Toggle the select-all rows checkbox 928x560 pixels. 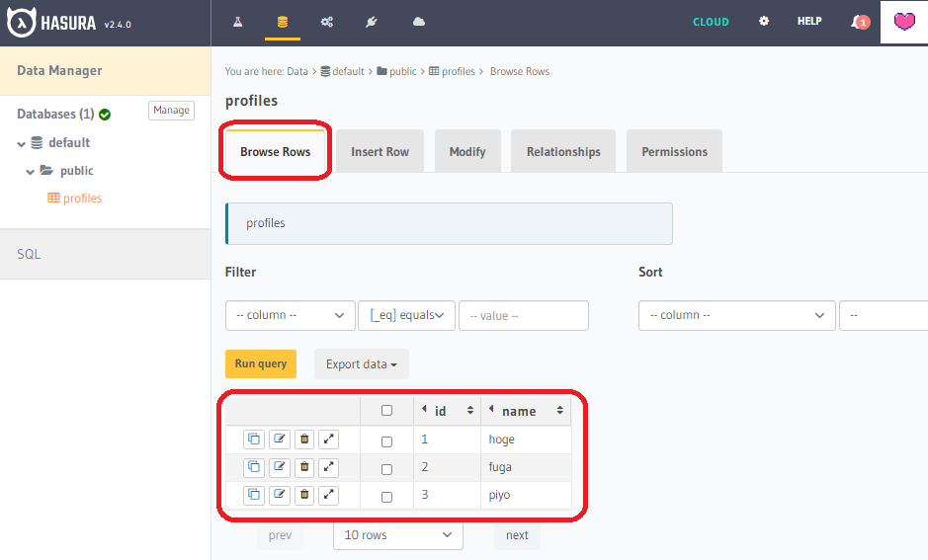tap(386, 411)
